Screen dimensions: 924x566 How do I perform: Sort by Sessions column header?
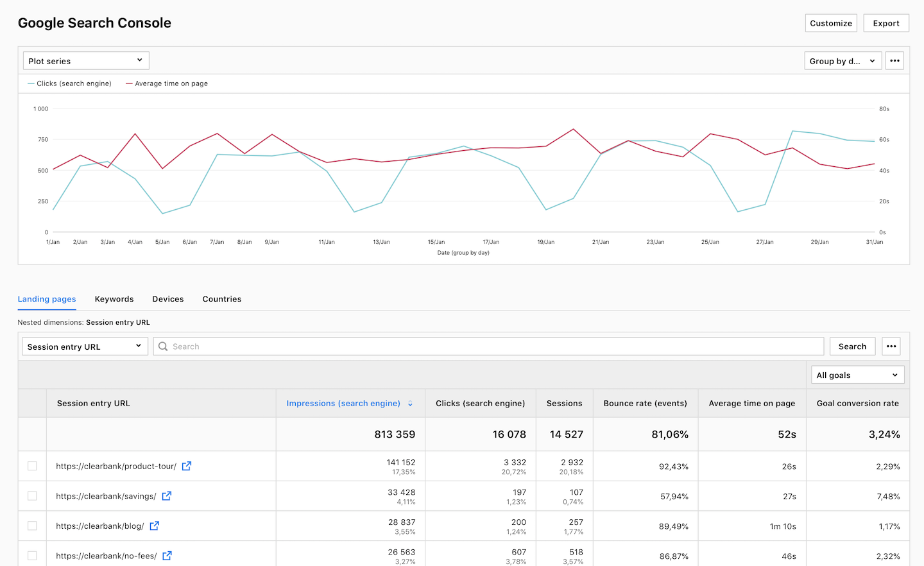point(565,404)
